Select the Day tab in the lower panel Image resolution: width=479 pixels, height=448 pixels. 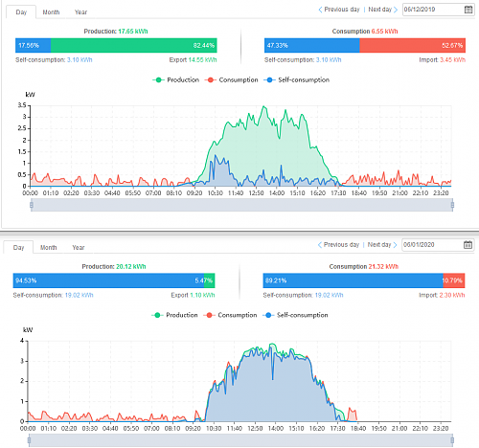click(18, 247)
